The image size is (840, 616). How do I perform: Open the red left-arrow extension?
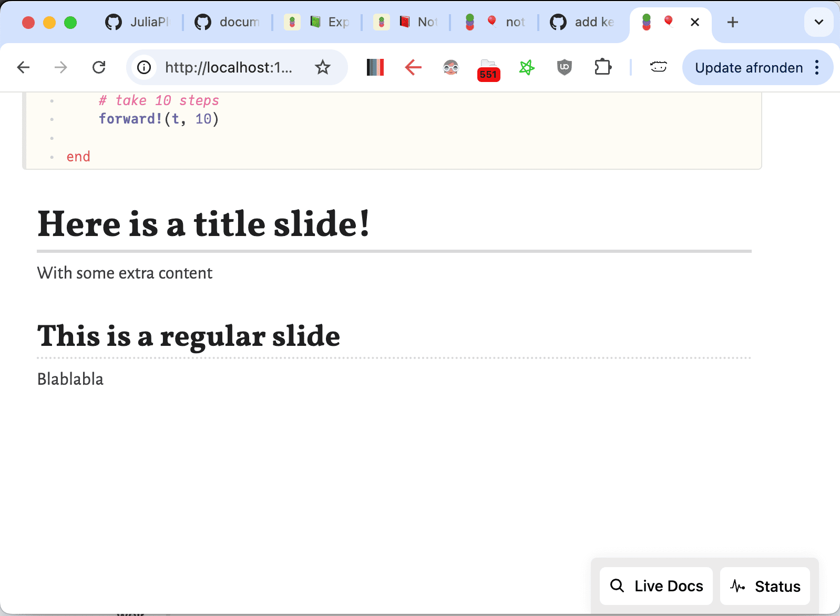pyautogui.click(x=413, y=67)
